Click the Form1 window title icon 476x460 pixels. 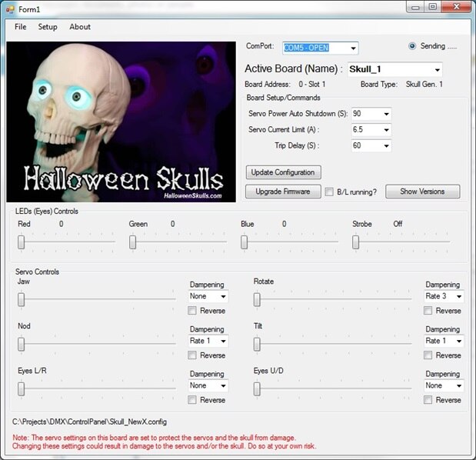[10, 9]
